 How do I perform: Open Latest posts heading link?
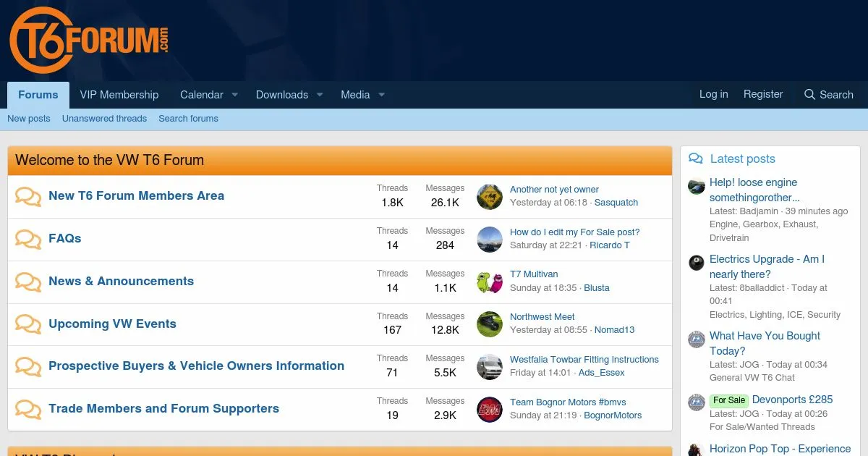tap(742, 159)
